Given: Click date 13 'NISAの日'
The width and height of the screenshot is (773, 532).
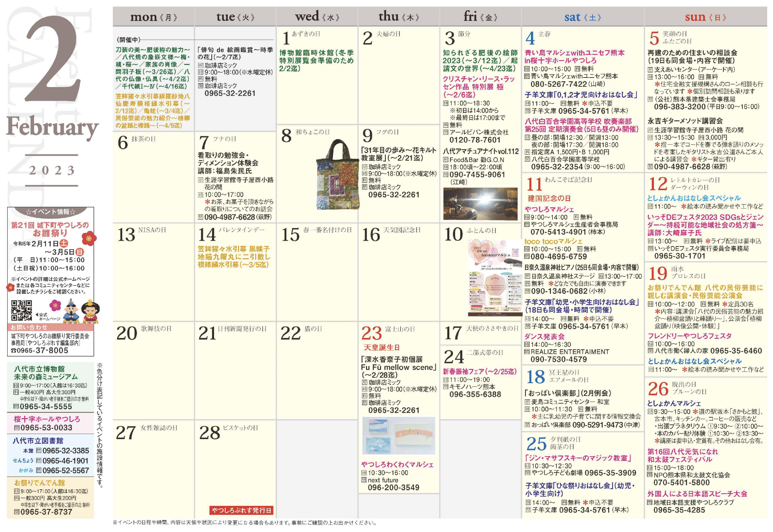Looking at the screenshot, I should [x=141, y=234].
